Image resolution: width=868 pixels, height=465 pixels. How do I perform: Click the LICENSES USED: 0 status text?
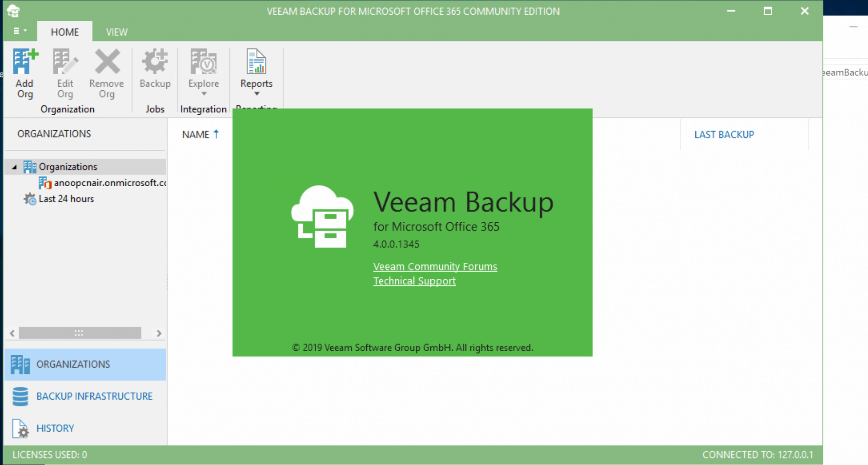[x=49, y=455]
